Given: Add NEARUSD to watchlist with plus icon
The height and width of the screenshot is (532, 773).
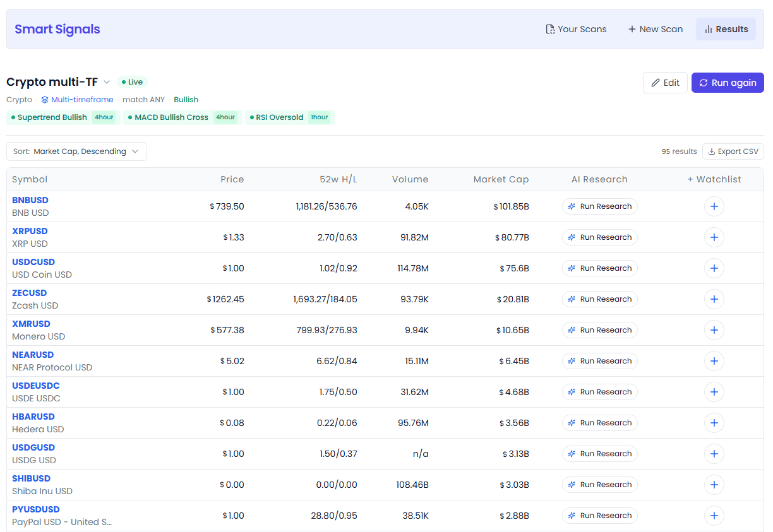Looking at the screenshot, I should (x=714, y=361).
